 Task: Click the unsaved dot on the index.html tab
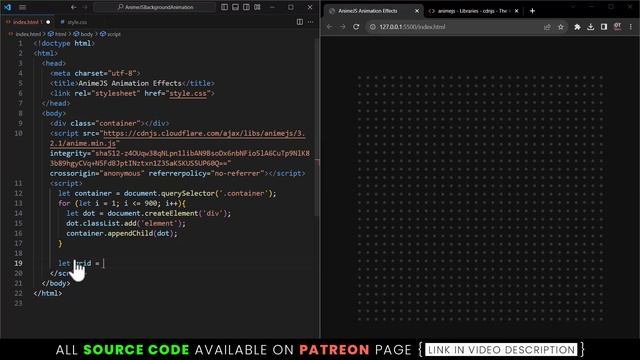point(48,22)
